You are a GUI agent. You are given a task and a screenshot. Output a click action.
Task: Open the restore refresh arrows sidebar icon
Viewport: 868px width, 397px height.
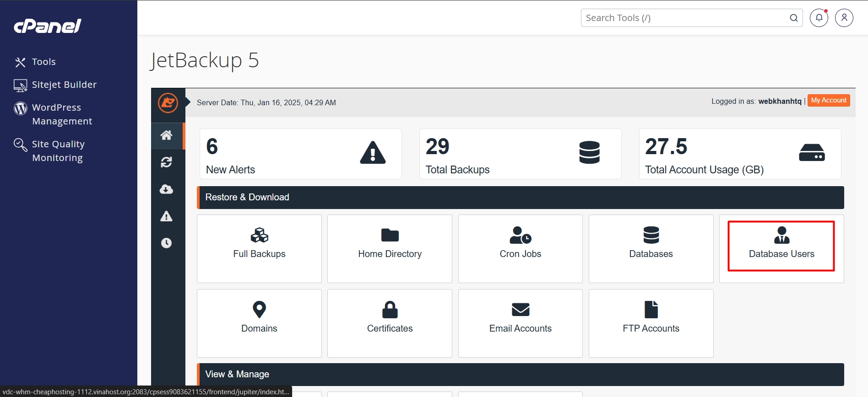tap(167, 162)
